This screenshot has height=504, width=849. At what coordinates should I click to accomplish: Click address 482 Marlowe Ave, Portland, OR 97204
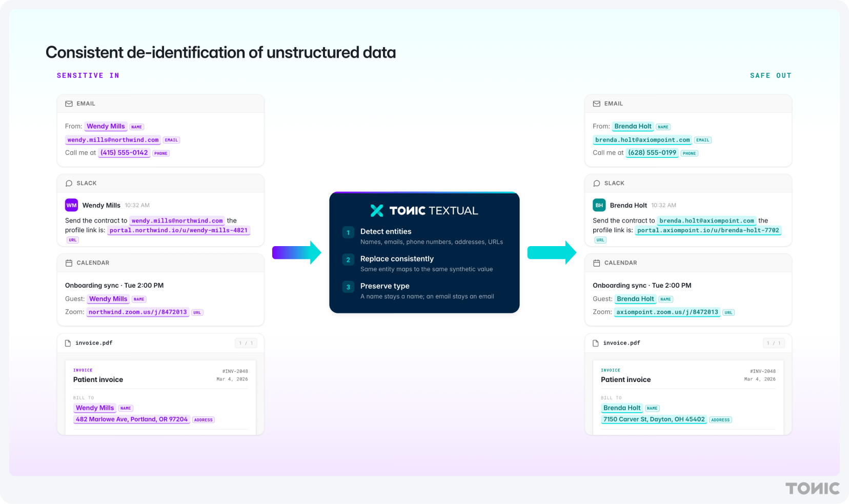click(x=132, y=419)
